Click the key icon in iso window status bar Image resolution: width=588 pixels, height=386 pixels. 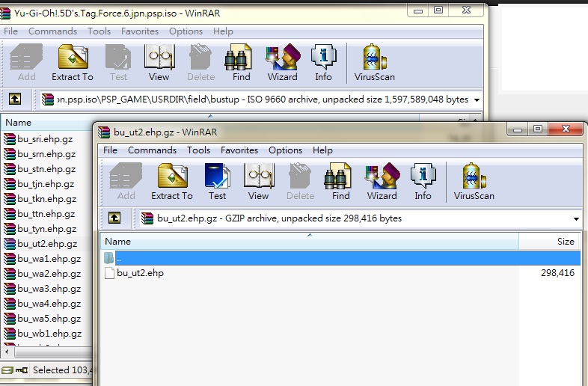(x=22, y=370)
